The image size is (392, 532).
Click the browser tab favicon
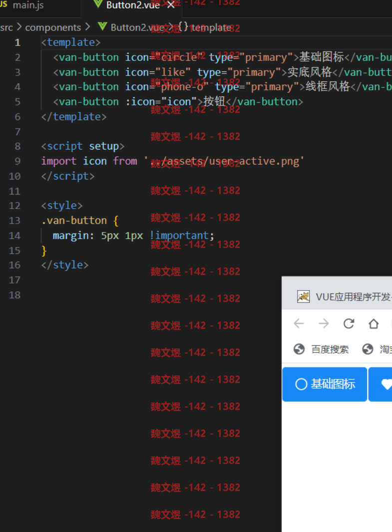pos(303,297)
